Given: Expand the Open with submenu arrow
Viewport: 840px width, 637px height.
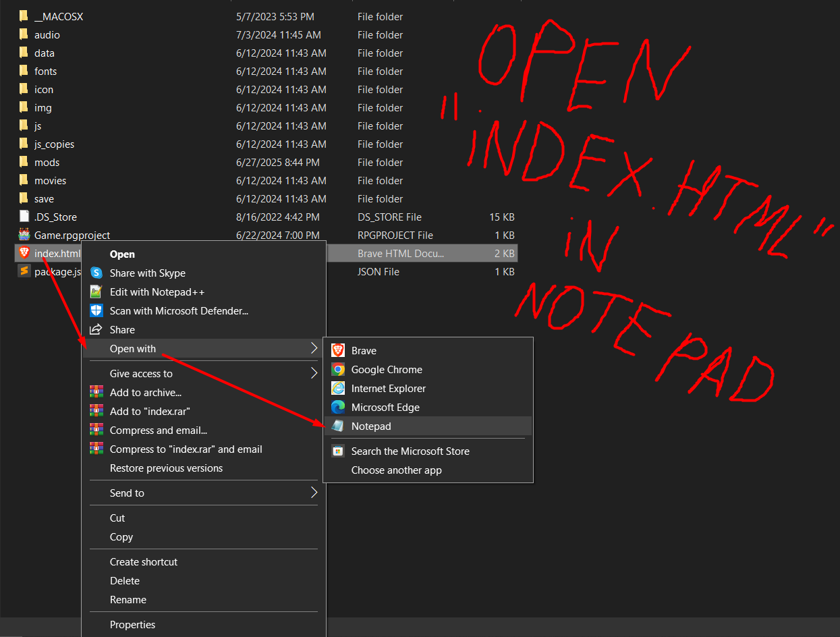Looking at the screenshot, I should pos(314,348).
